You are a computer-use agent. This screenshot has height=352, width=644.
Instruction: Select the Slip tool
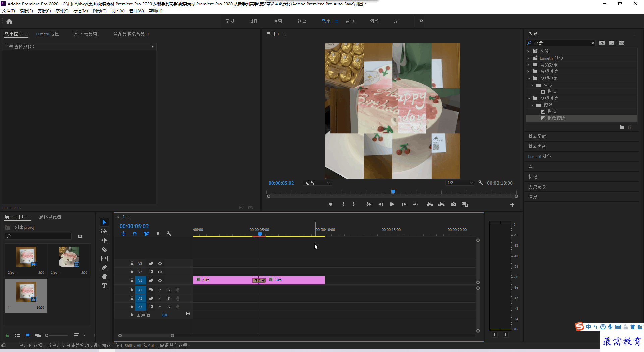(104, 258)
